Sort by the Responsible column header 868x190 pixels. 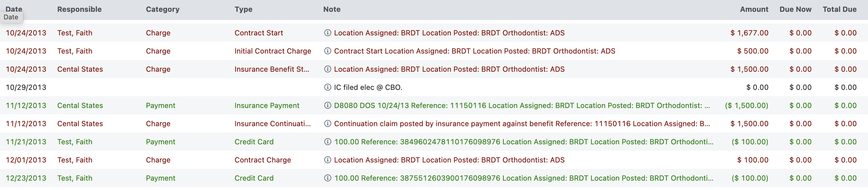[x=79, y=9]
